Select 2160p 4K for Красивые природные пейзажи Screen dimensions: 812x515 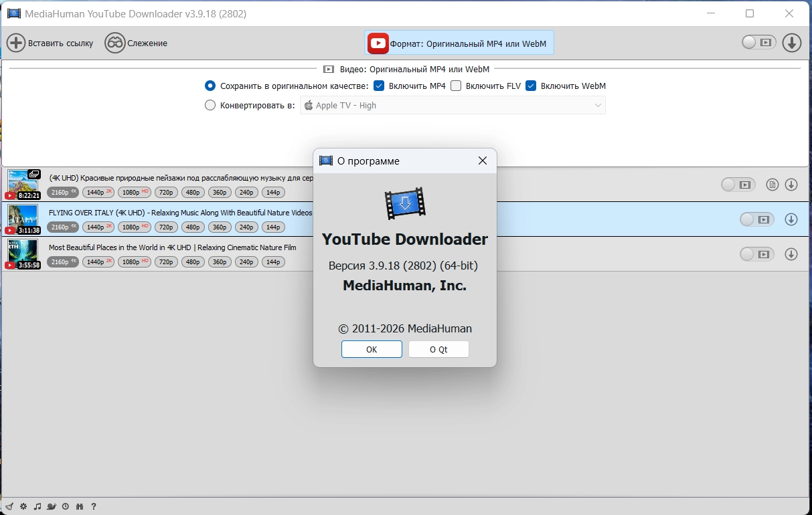point(63,192)
